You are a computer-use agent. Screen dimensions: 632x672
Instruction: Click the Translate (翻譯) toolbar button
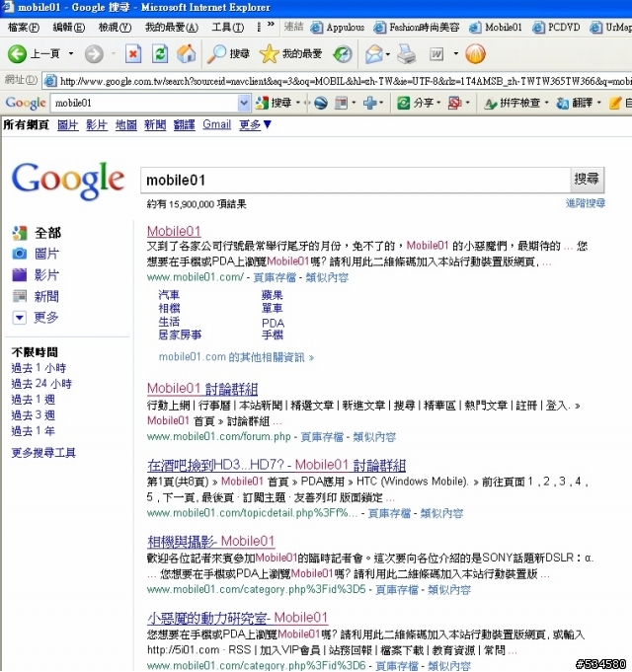[x=574, y=103]
